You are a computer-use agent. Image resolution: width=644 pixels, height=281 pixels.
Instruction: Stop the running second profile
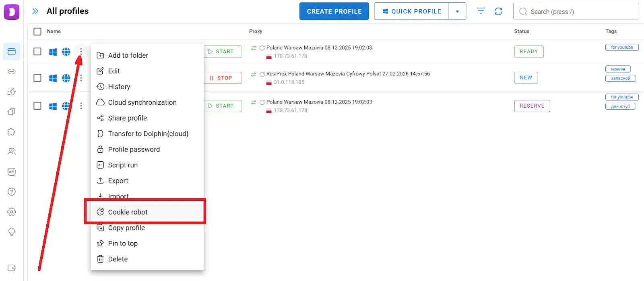pyautogui.click(x=222, y=78)
